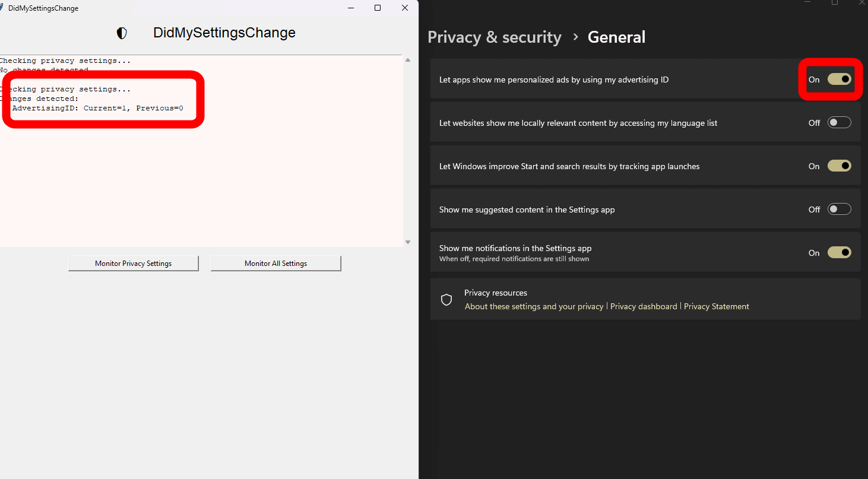868x479 pixels.
Task: Turn off Settings app notifications toggle
Action: [839, 253]
